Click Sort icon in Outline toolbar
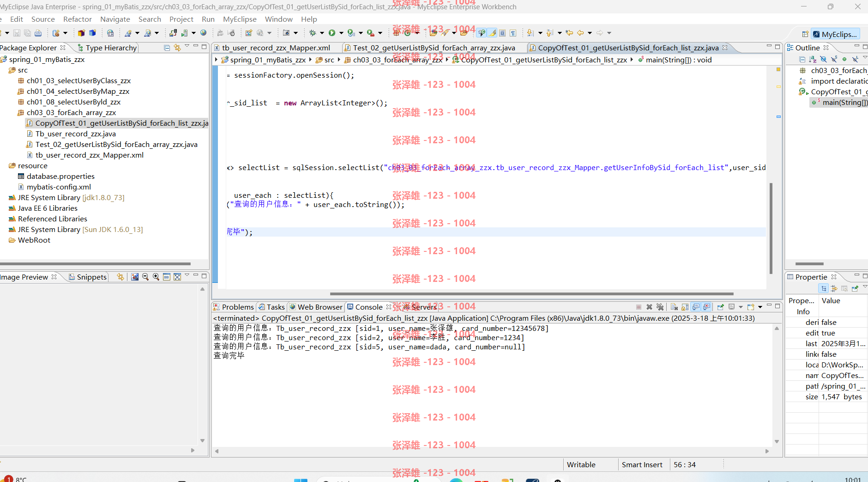The image size is (868, 482). tap(813, 59)
